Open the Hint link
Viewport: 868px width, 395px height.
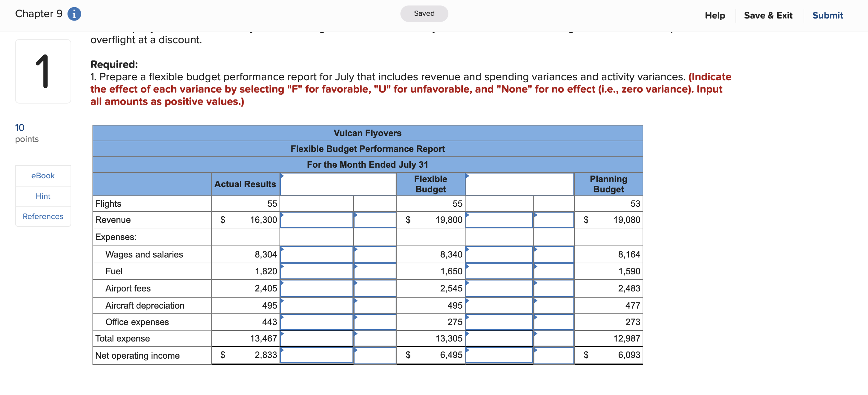(43, 196)
